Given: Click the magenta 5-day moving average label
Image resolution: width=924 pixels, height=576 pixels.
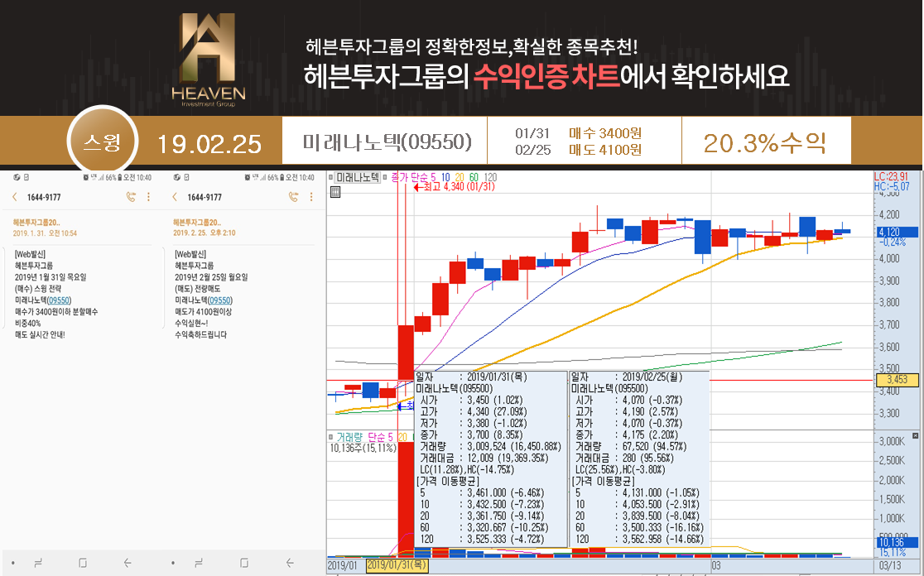Looking at the screenshot, I should 413,176.
